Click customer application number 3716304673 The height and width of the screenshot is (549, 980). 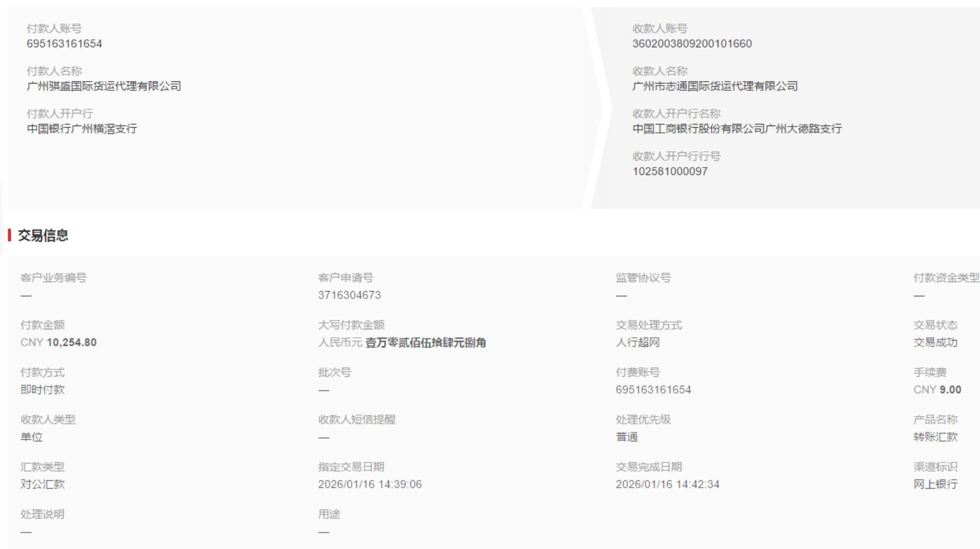[x=349, y=295]
